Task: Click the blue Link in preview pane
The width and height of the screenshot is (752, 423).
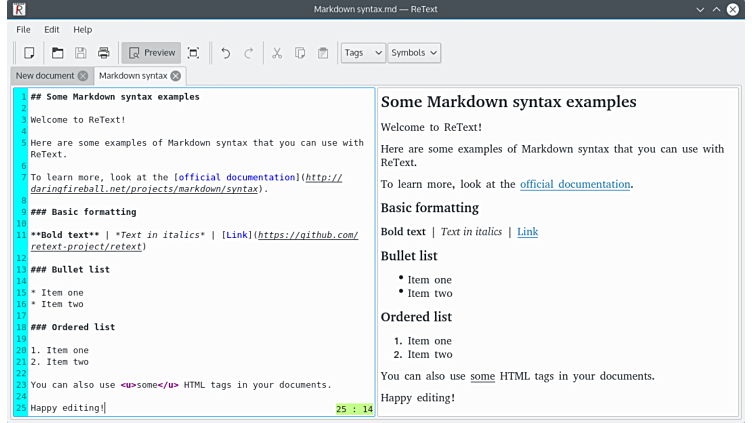Action: (527, 232)
